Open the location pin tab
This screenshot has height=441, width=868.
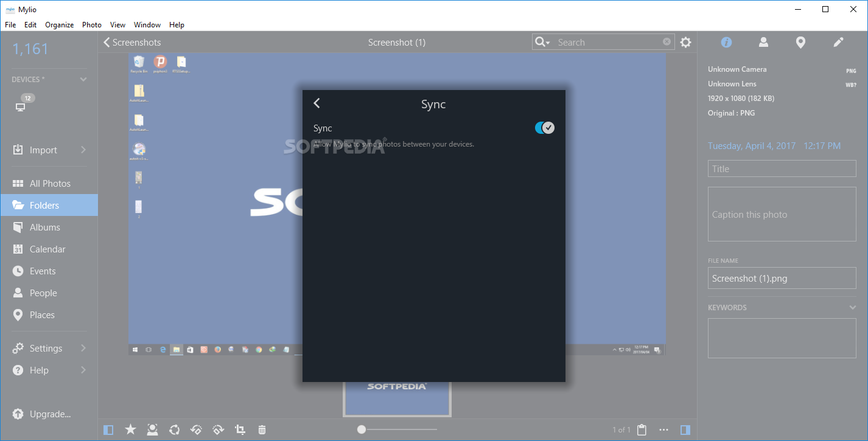[801, 43]
